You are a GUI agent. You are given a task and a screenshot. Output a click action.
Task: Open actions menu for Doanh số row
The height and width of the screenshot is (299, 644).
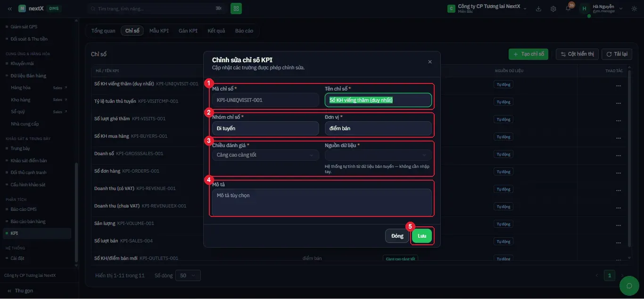click(x=618, y=155)
